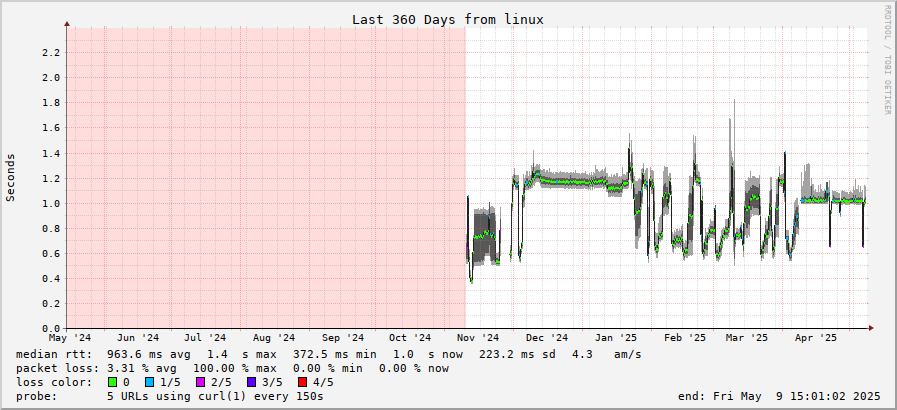Click the Sep '24 x-axis label
This screenshot has height=410, width=897.
[342, 338]
